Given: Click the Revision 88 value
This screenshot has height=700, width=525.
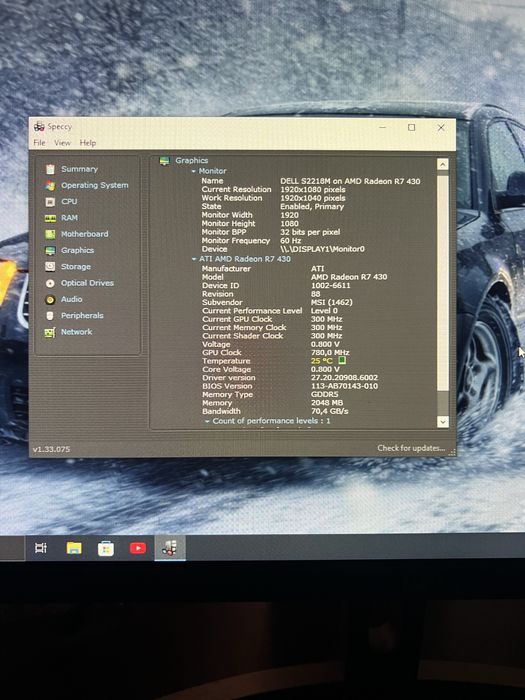Looking at the screenshot, I should [x=316, y=294].
